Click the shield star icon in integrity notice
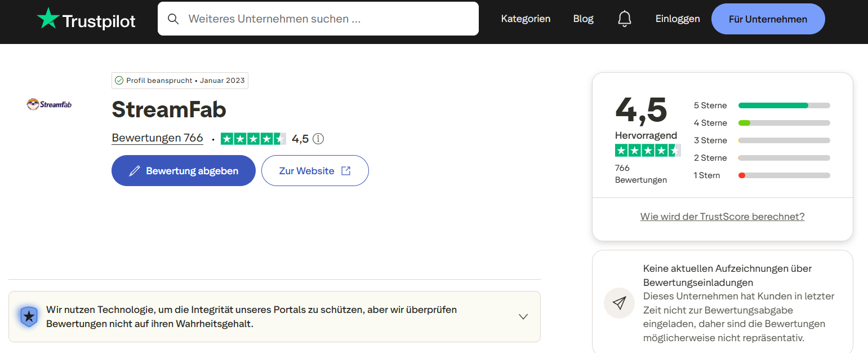The width and height of the screenshot is (868, 353). click(29, 316)
